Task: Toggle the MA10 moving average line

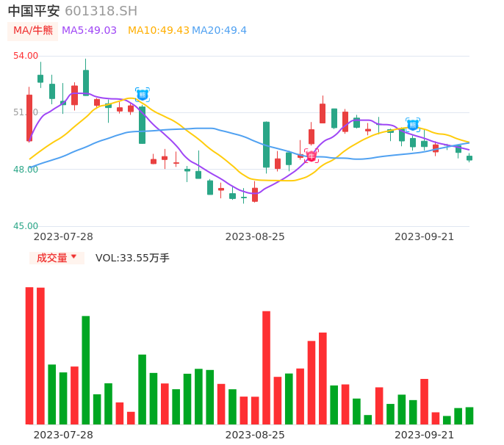Action: [x=158, y=30]
